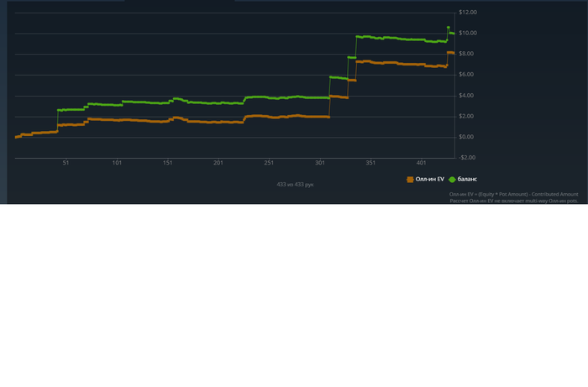Screen dimensions: 588x387
Task: Click the 251 x-axis hand label
Action: point(269,163)
